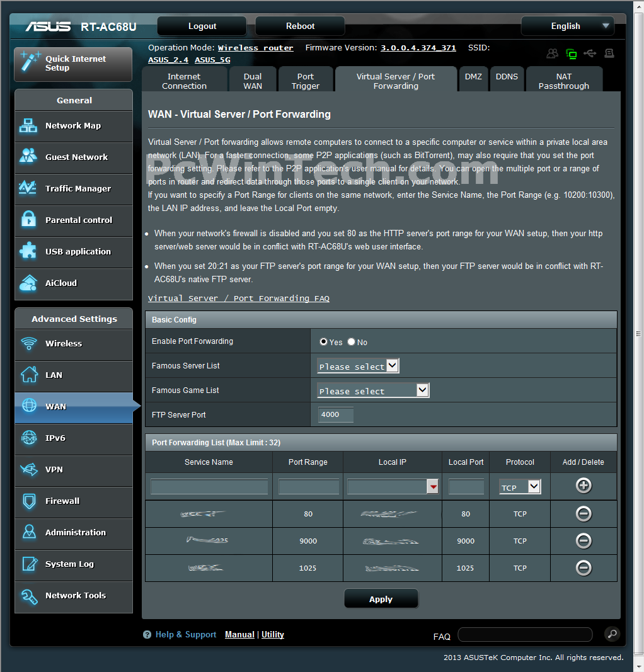This screenshot has height=672, width=644.
Task: Click the Reboot button
Action: 300,26
